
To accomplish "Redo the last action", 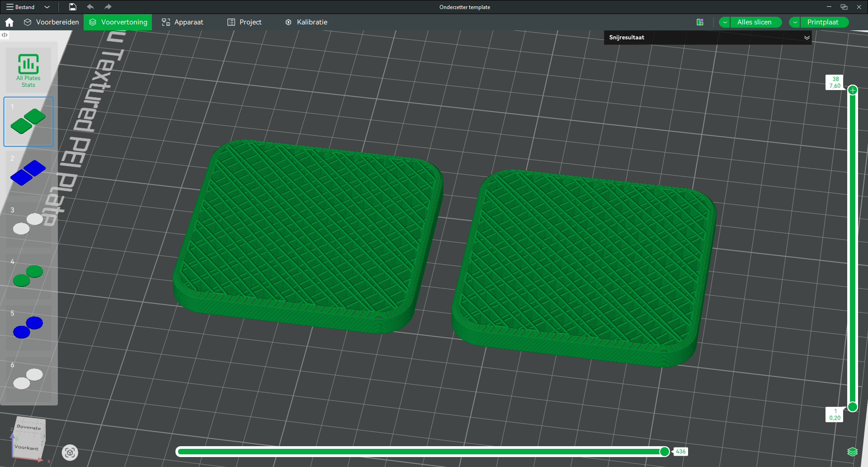I will (108, 7).
